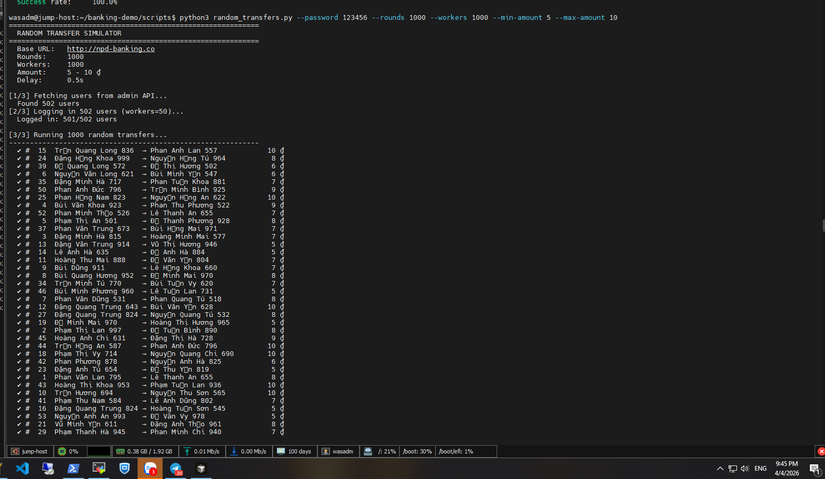
Task: Click 'Logged in: 501/502 users' line
Action: tap(67, 119)
